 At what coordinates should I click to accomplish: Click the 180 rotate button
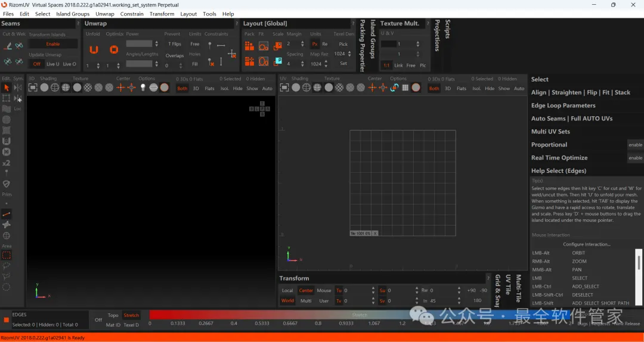click(x=477, y=300)
